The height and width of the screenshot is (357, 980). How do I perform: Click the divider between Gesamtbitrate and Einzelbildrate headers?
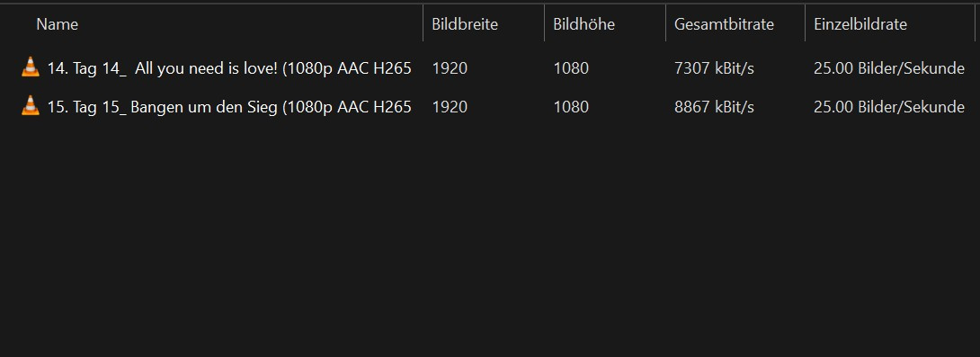805,23
